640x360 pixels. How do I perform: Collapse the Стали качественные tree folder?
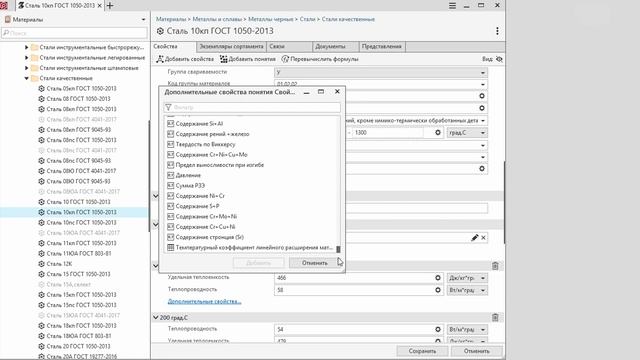27,78
